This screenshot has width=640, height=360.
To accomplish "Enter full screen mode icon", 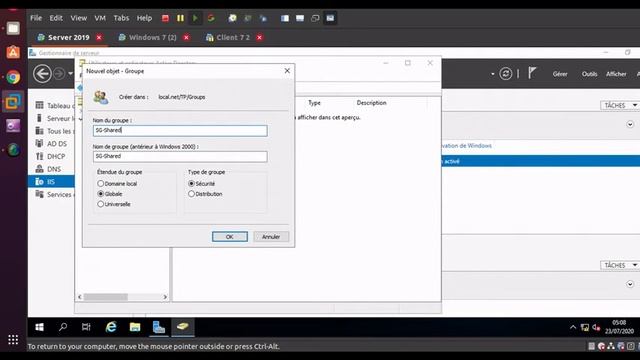I will pos(330,18).
